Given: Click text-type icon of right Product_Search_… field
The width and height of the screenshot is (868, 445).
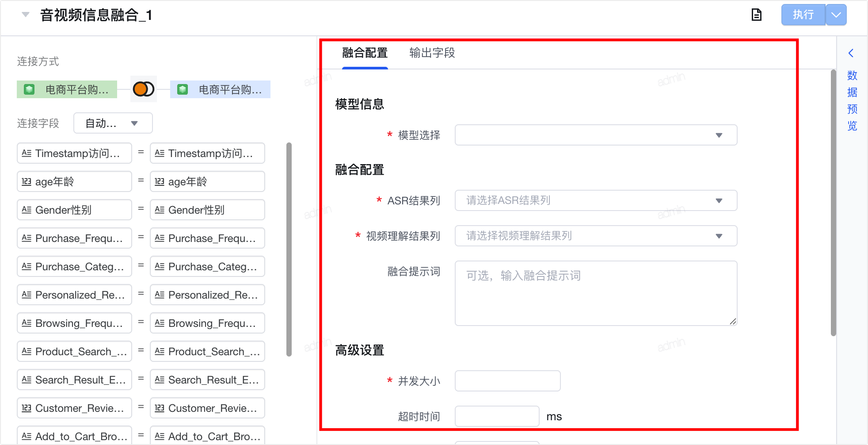Looking at the screenshot, I should click(x=160, y=351).
